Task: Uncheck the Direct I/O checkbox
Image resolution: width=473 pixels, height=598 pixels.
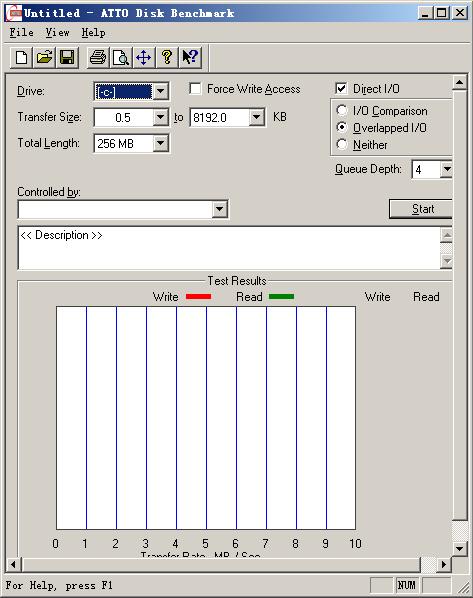Action: [341, 88]
